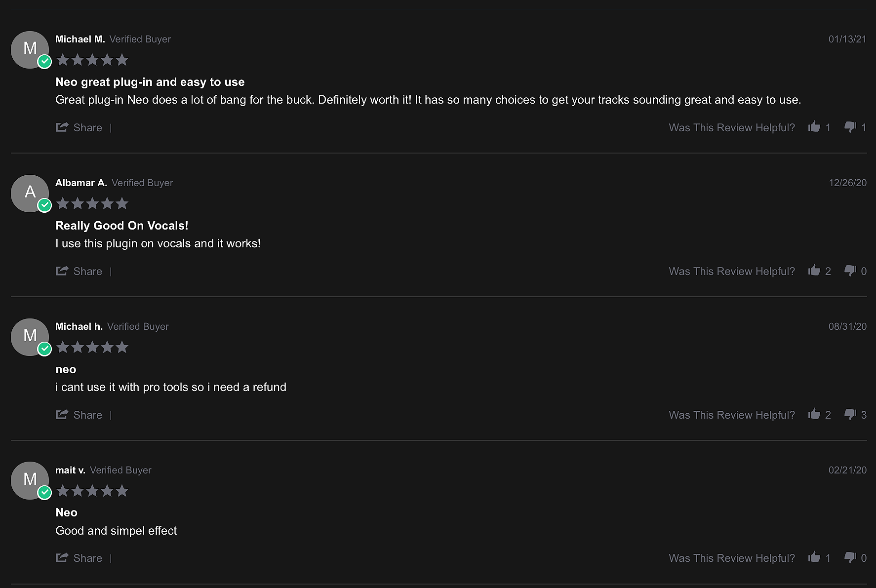Click Michael M. avatar with verified badge
The height and width of the screenshot is (588, 876).
(30, 49)
